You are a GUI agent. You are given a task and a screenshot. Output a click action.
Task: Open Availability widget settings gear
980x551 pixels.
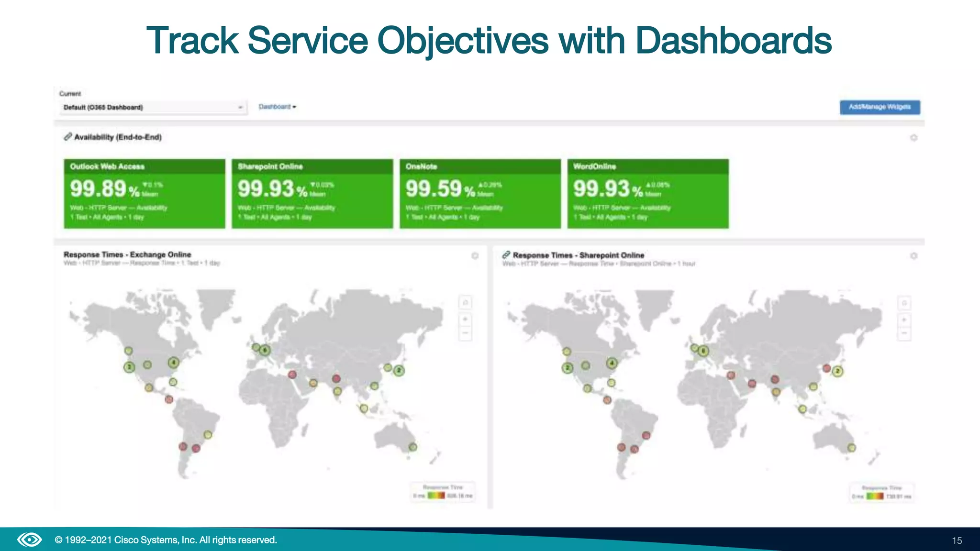(913, 138)
